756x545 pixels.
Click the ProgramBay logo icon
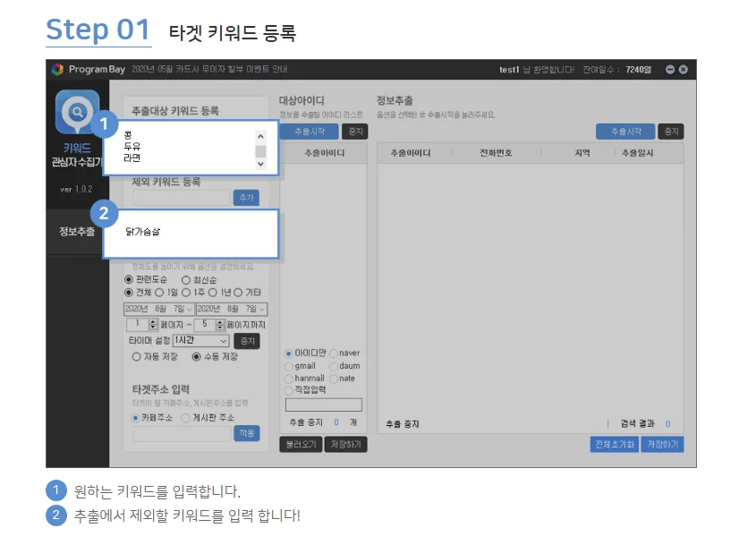(57, 70)
